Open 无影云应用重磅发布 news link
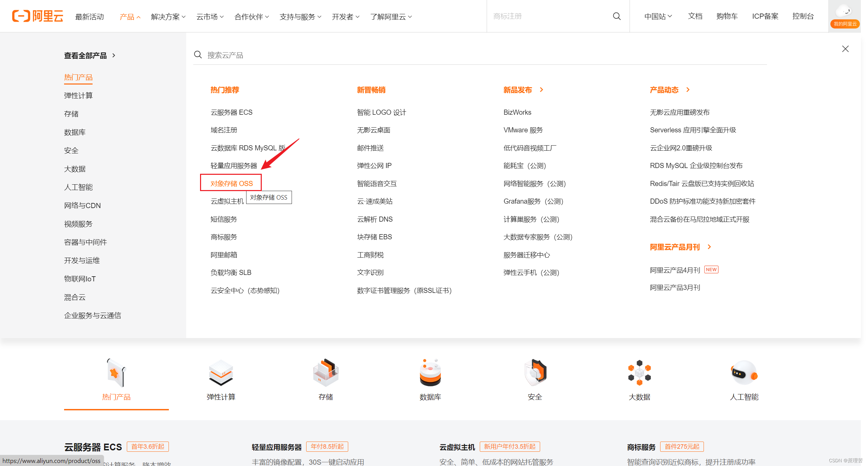Screen dimensions: 868x466 679,112
